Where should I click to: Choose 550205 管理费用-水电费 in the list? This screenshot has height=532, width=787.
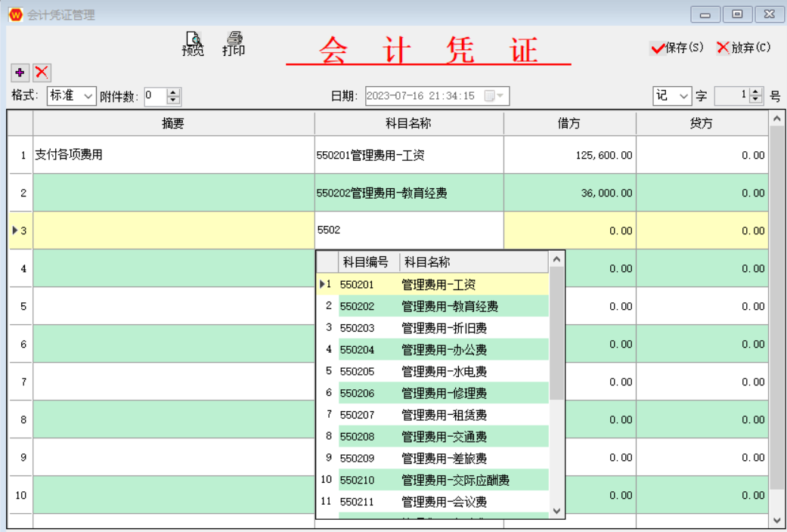coord(444,371)
